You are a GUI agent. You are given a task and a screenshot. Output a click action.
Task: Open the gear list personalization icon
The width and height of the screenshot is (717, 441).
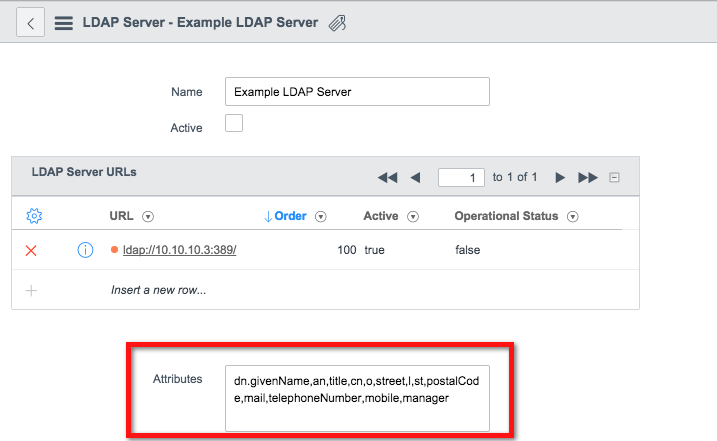pos(34,216)
